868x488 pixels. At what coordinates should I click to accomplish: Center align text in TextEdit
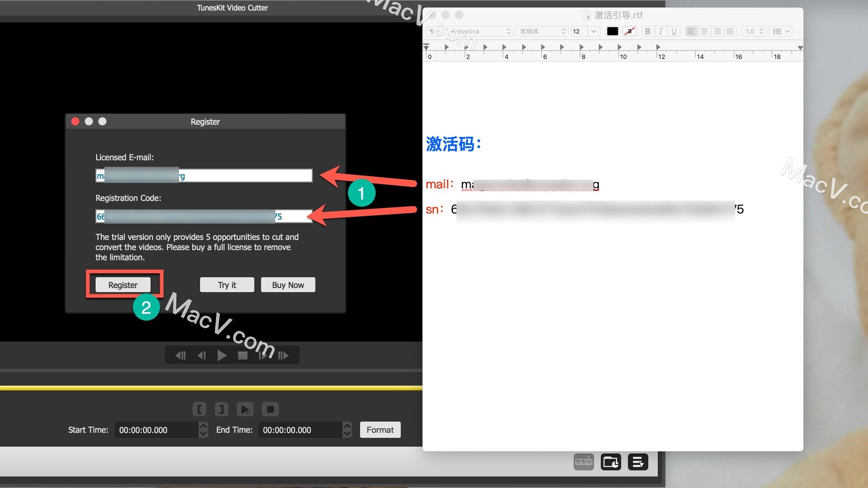[704, 31]
